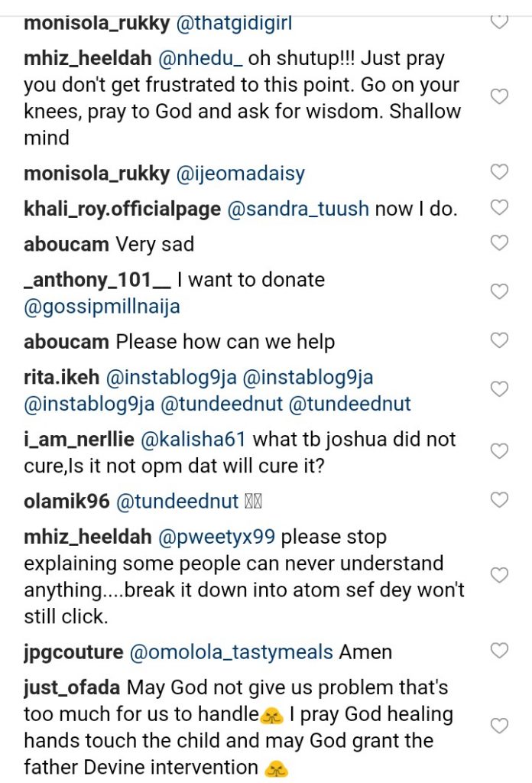Go to just_ofada's profile username
This screenshot has width=532, height=783.
(x=72, y=687)
